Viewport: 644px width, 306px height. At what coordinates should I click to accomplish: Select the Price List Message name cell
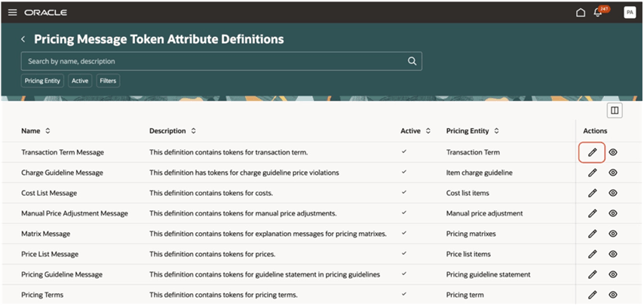50,254
